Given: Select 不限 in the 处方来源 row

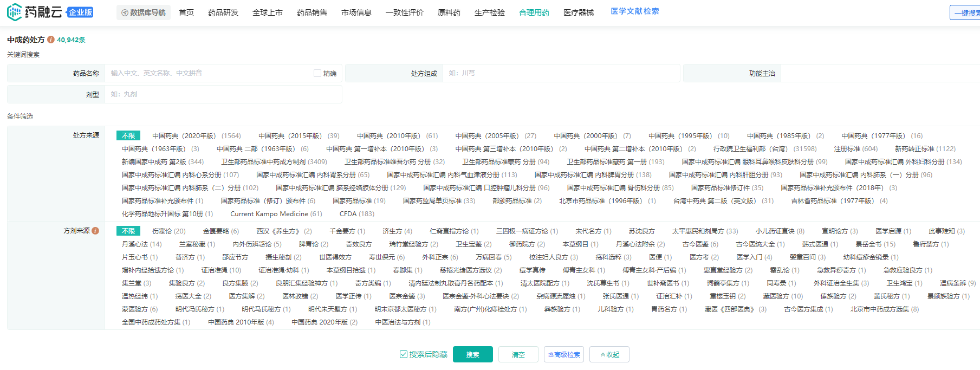Looking at the screenshot, I should pos(128,135).
